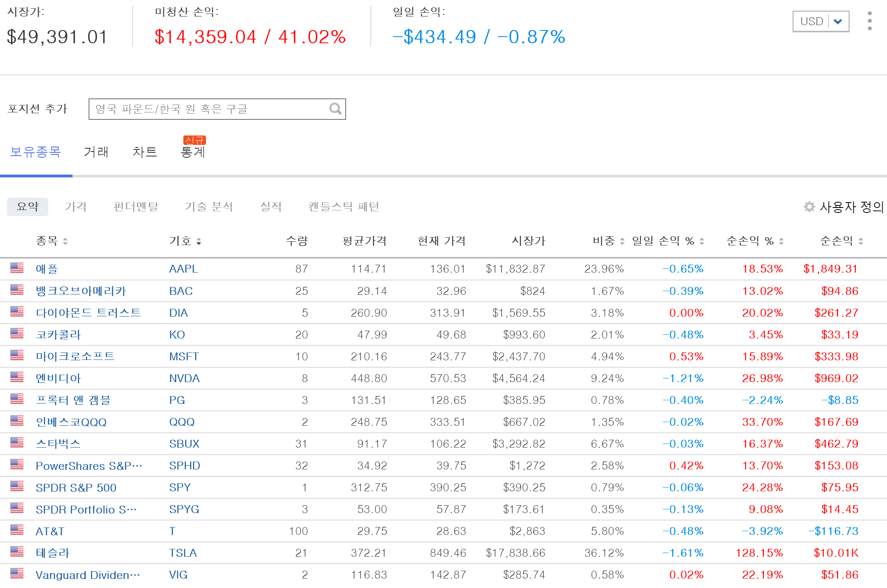Click the 128.15% net gain cell

tap(759, 553)
